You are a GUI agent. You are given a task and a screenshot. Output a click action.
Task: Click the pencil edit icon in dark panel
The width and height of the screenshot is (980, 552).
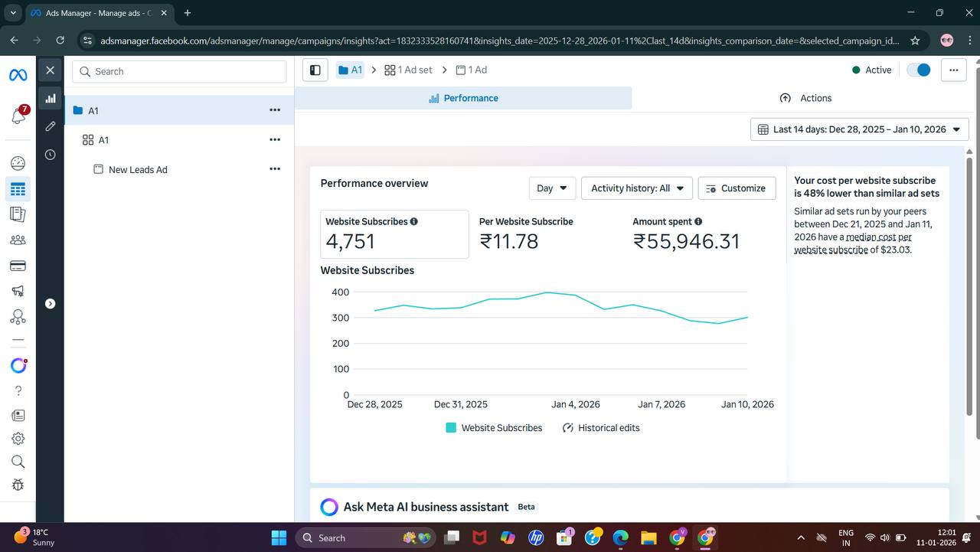pyautogui.click(x=51, y=126)
